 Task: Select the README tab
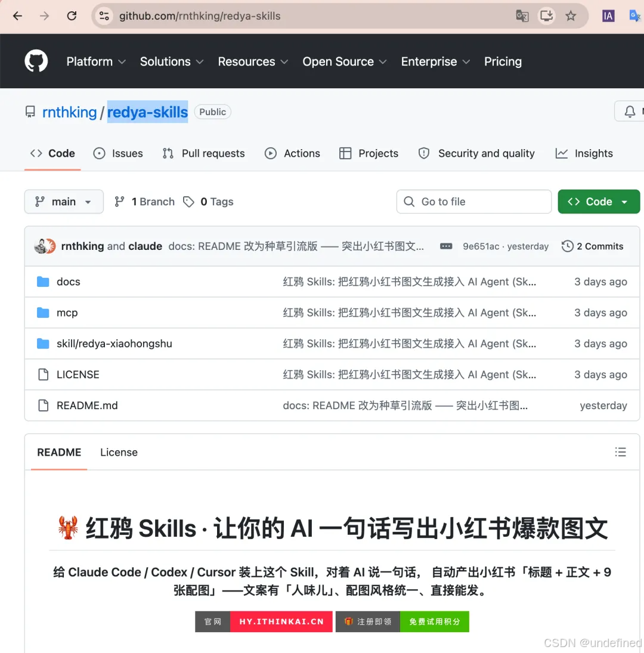click(x=59, y=452)
